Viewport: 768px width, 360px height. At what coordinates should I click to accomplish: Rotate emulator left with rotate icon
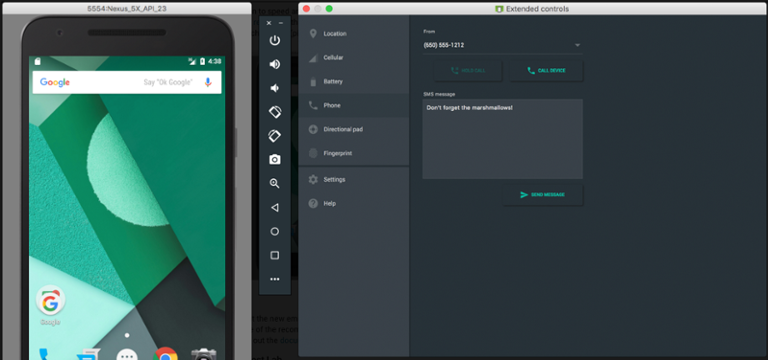click(275, 112)
